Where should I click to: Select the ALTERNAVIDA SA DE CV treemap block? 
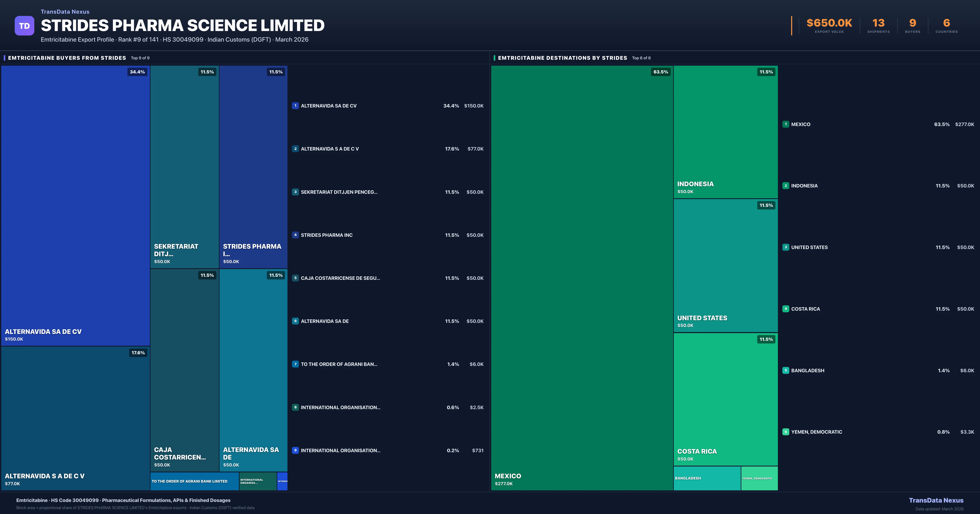coord(75,205)
